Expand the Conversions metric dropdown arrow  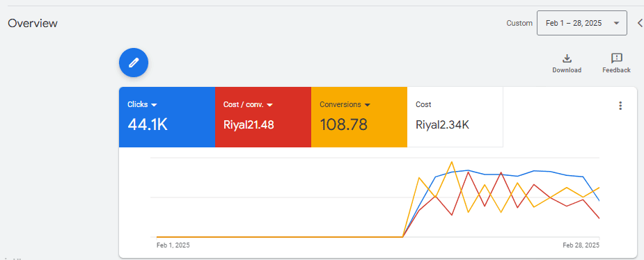pyautogui.click(x=367, y=105)
